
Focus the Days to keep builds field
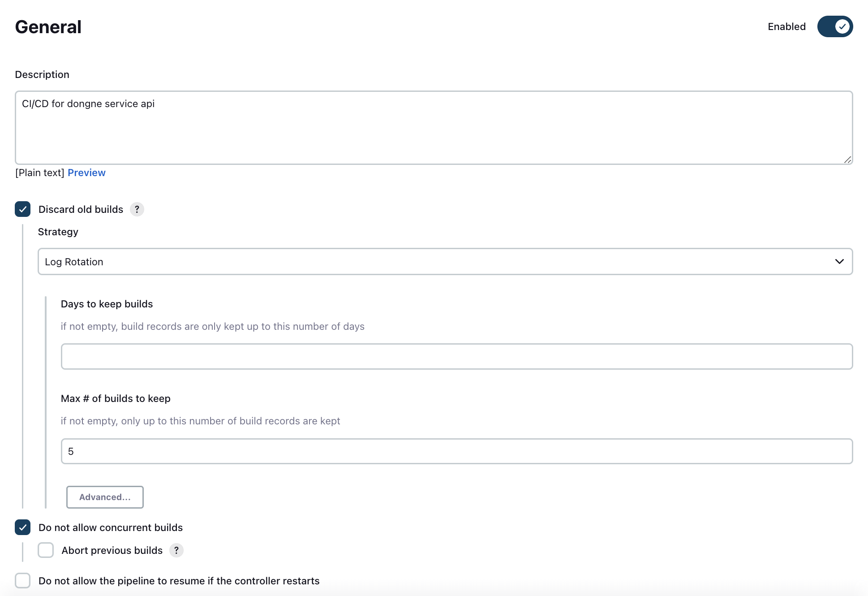coord(456,357)
